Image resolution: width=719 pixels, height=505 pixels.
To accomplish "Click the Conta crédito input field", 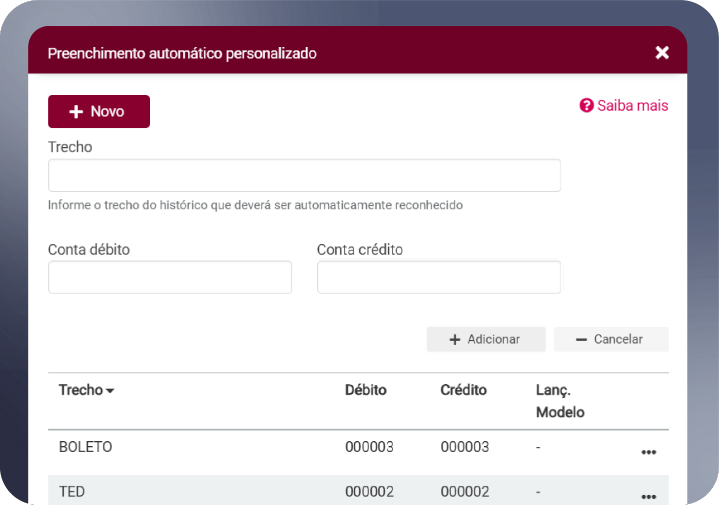I will (x=438, y=277).
